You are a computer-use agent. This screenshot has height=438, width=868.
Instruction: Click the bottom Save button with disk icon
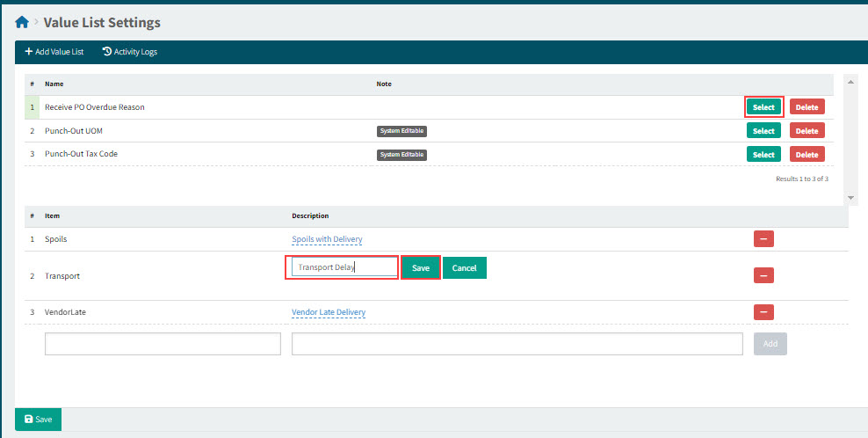38,420
